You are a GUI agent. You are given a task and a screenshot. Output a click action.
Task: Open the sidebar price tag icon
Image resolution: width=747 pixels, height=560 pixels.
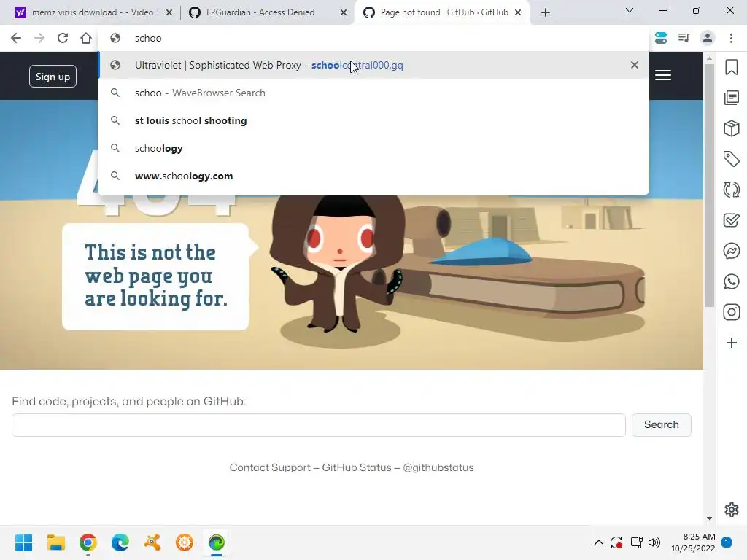[731, 159]
